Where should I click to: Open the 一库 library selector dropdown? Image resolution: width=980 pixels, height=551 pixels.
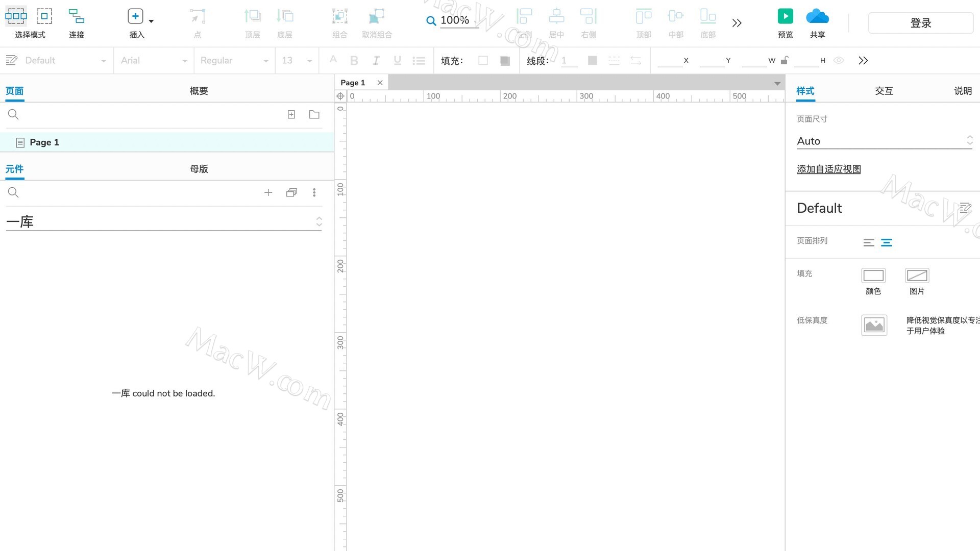[164, 221]
